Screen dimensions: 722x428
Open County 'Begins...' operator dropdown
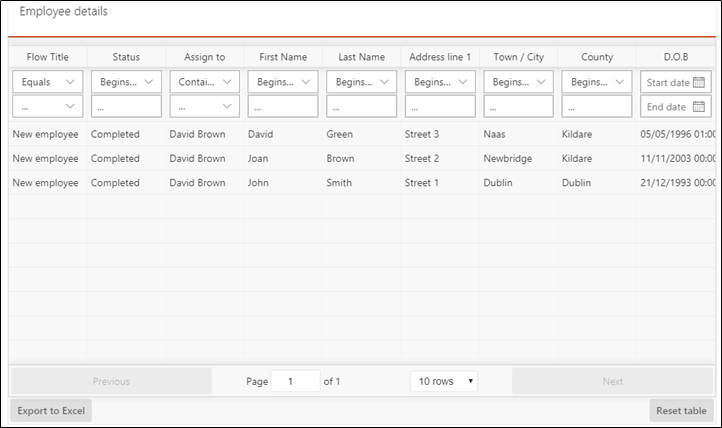pos(597,82)
